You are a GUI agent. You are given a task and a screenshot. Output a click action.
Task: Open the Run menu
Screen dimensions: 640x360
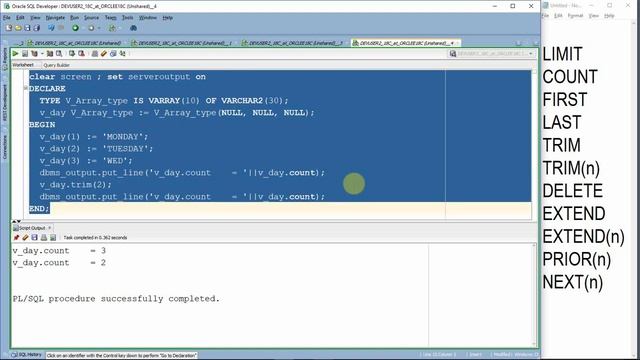pyautogui.click(x=74, y=18)
